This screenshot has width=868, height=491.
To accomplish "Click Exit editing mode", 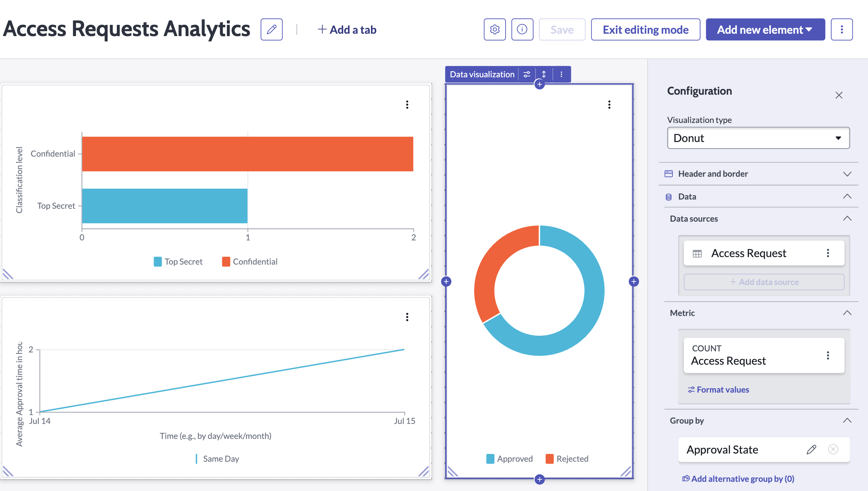I will pyautogui.click(x=645, y=30).
